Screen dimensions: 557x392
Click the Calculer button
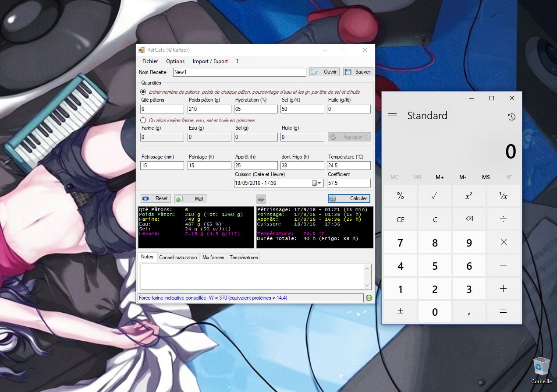point(349,198)
